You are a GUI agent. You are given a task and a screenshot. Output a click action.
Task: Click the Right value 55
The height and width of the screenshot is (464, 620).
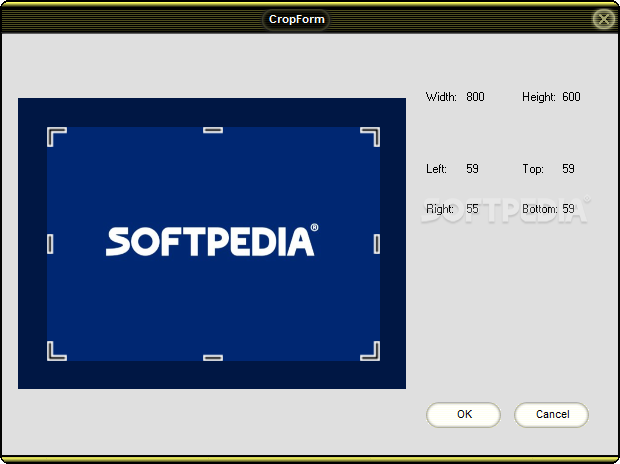[x=472, y=209]
